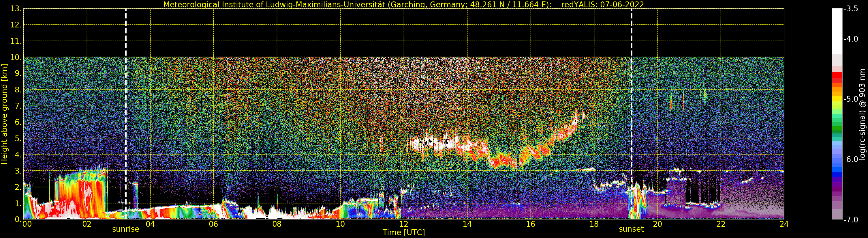Click the 13. height tick label
The width and height of the screenshot is (868, 238).
[x=16, y=9]
